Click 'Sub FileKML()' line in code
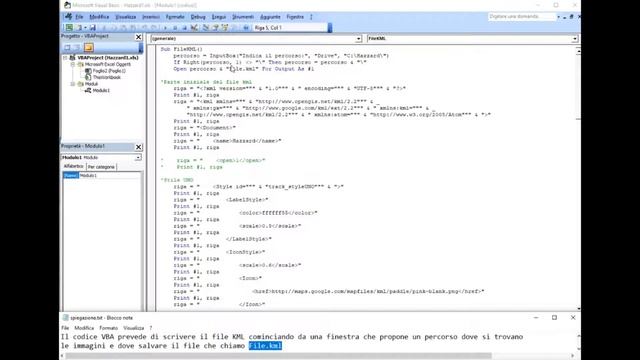The width and height of the screenshot is (640, 360). [x=181, y=49]
